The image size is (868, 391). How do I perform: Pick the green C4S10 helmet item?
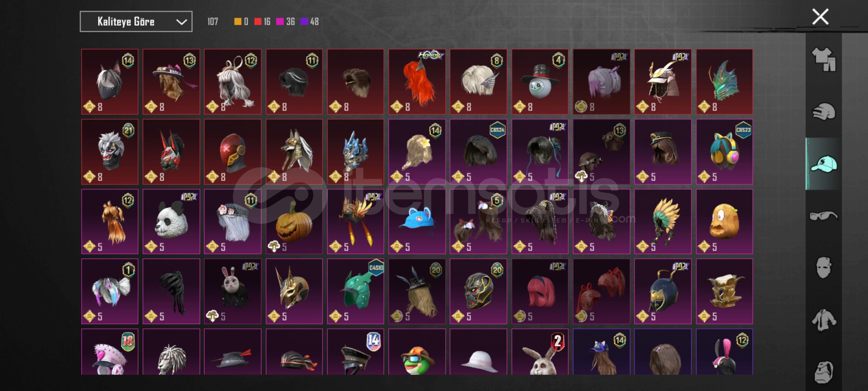356,291
